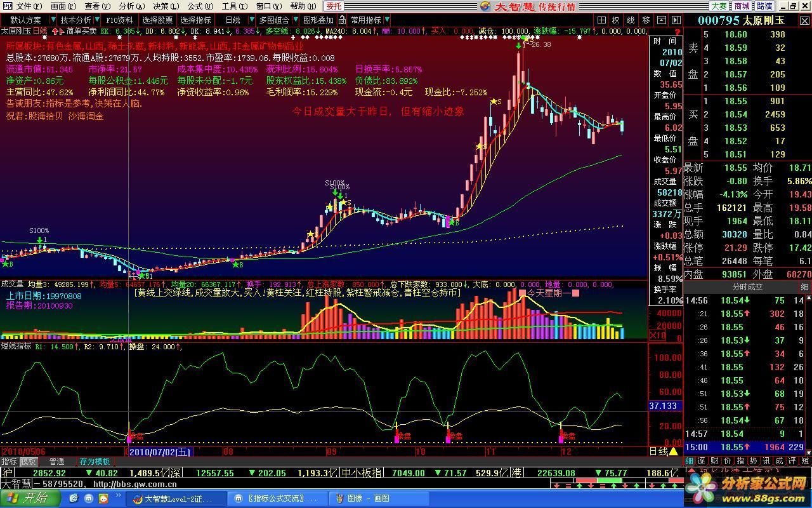
Task: Select the 普通 tab
Action: 56,462
